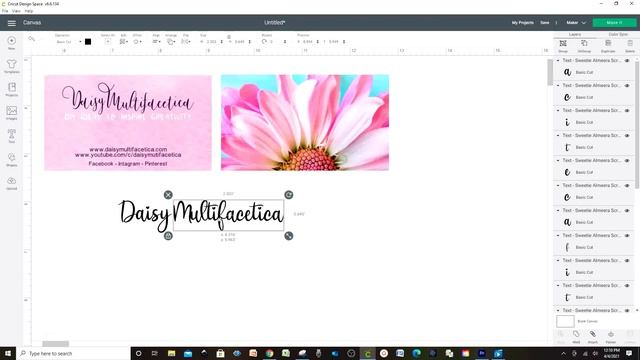Collapse the letter 'f' layer group
640x360 pixels.
coord(558,236)
